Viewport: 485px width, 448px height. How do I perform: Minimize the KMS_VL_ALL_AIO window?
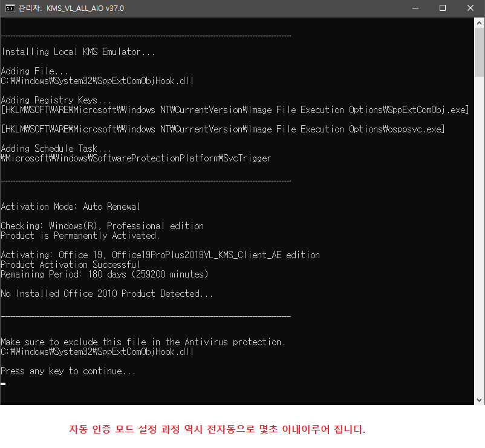tap(415, 8)
